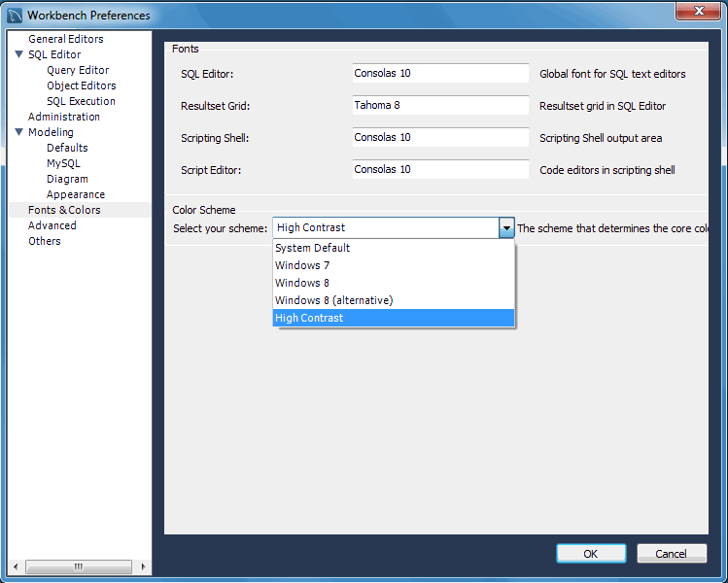This screenshot has width=728, height=583.
Task: Pick the Windows 7 scheme option
Action: (x=302, y=265)
